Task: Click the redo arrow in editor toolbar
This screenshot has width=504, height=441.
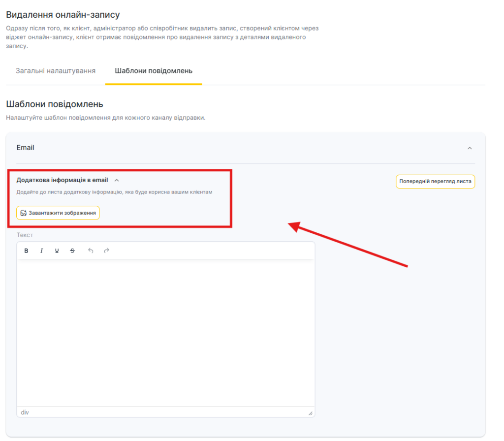Action: (x=106, y=251)
